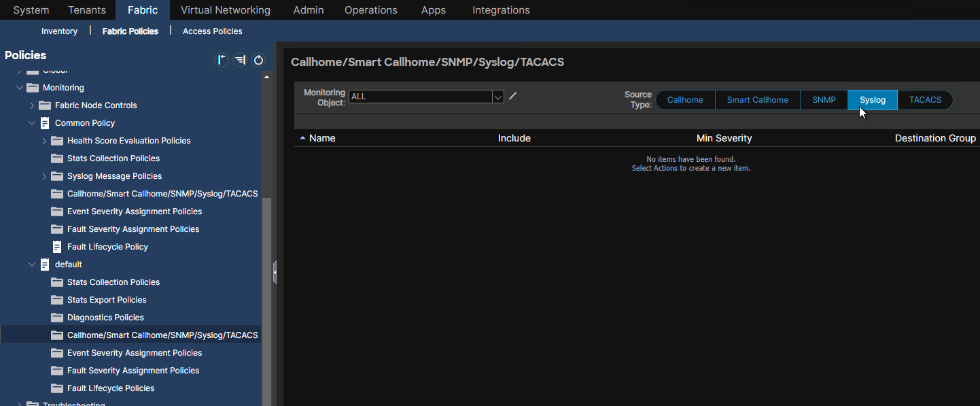The height and width of the screenshot is (406, 980).
Task: Select TACACS source type
Action: [925, 100]
